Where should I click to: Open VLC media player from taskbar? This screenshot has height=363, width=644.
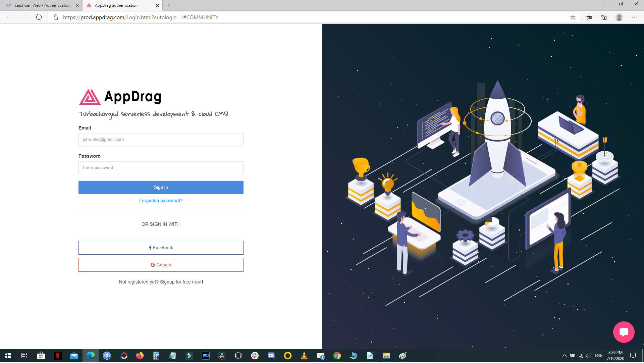point(304,356)
